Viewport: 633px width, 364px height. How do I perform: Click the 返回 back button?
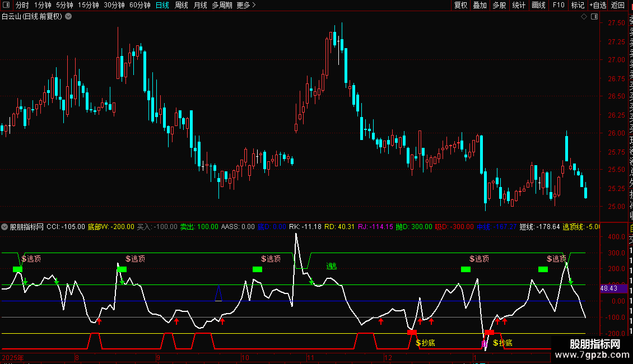(x=618, y=5)
